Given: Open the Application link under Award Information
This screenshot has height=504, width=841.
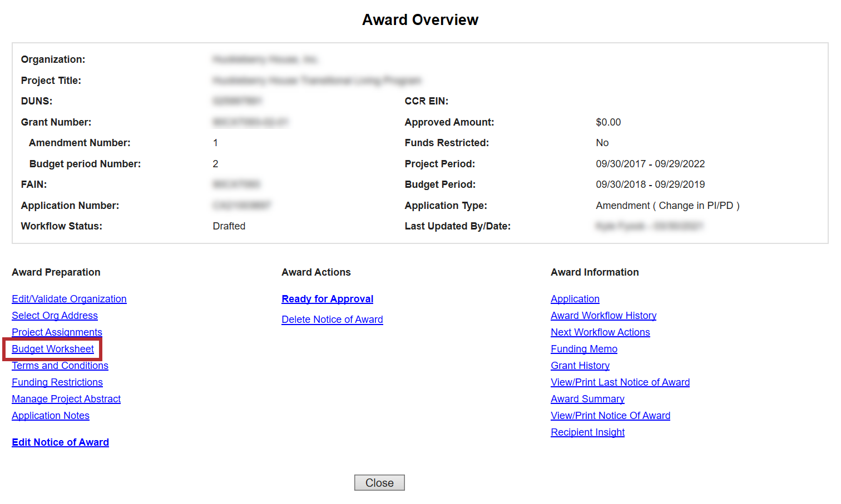Looking at the screenshot, I should point(575,299).
